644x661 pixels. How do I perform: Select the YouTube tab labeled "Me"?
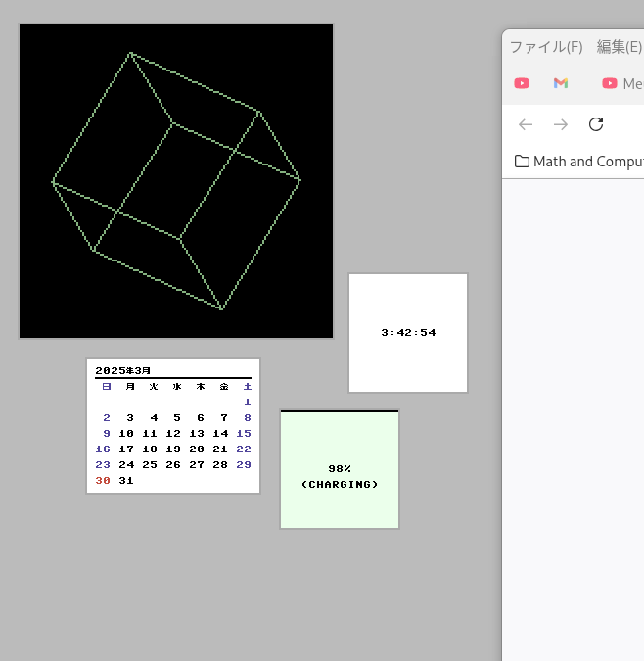621,83
